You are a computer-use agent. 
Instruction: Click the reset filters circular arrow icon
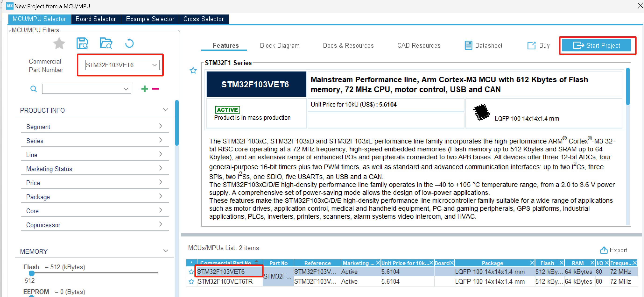[x=129, y=43]
